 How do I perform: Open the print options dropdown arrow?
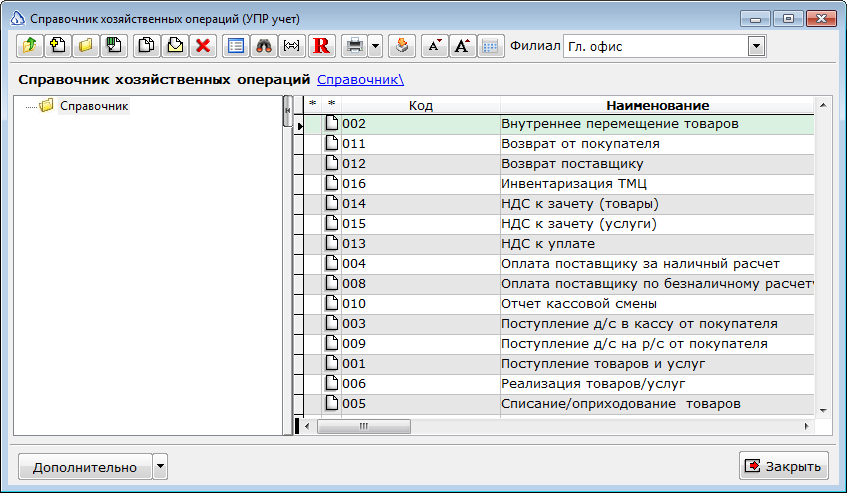[x=376, y=46]
